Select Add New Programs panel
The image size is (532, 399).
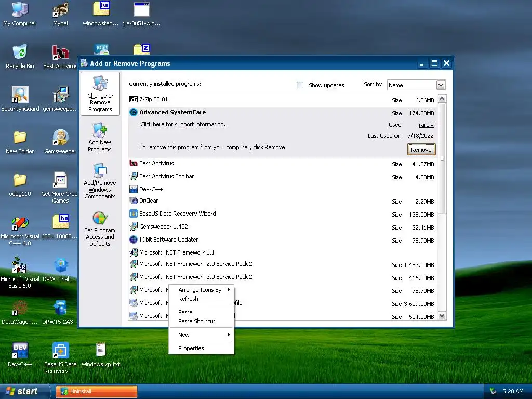pos(100,137)
